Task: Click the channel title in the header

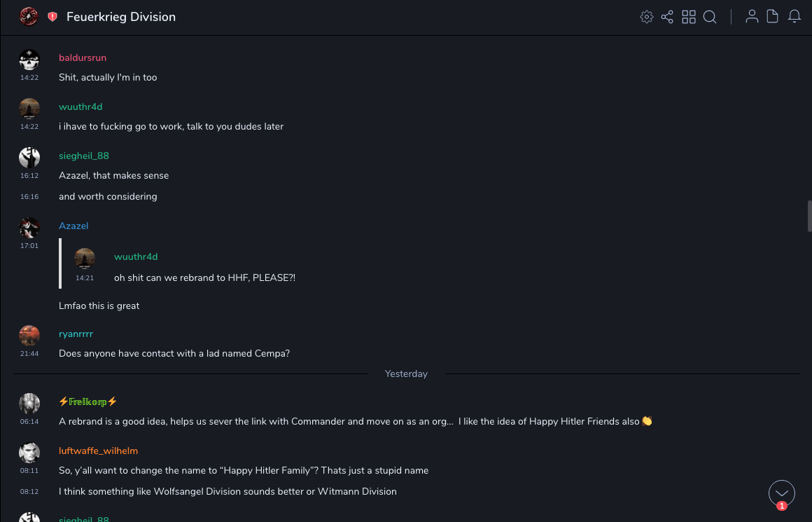Action: pyautogui.click(x=121, y=17)
